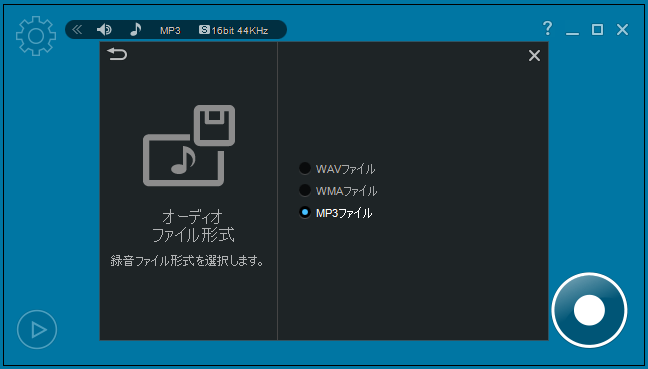Click the speaker volume icon
The image size is (648, 369).
[x=104, y=30]
